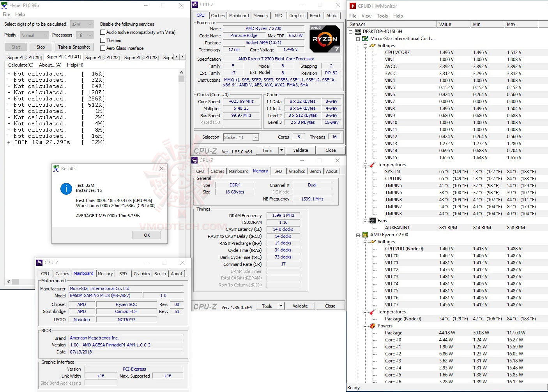Open the SPD tab in the CPU-Z Memory window
The height and width of the screenshot is (392, 548).
pyautogui.click(x=278, y=171)
